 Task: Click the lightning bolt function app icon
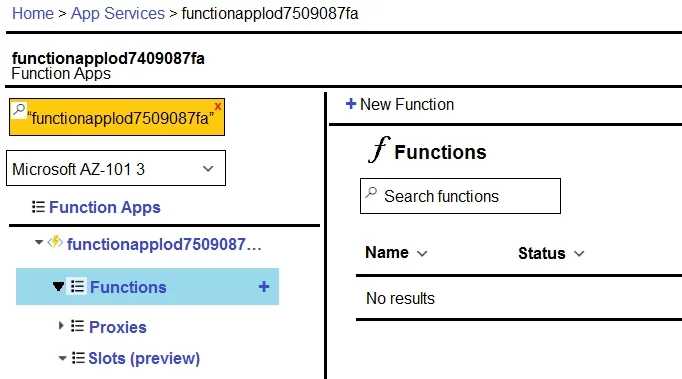coord(55,242)
